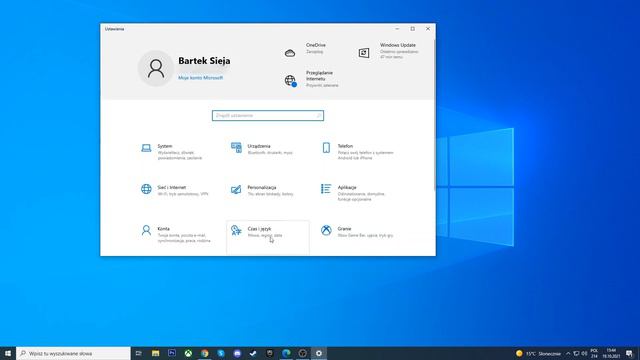The image size is (640, 360).
Task: Open the Konta (Accounts) category
Action: tap(175, 235)
